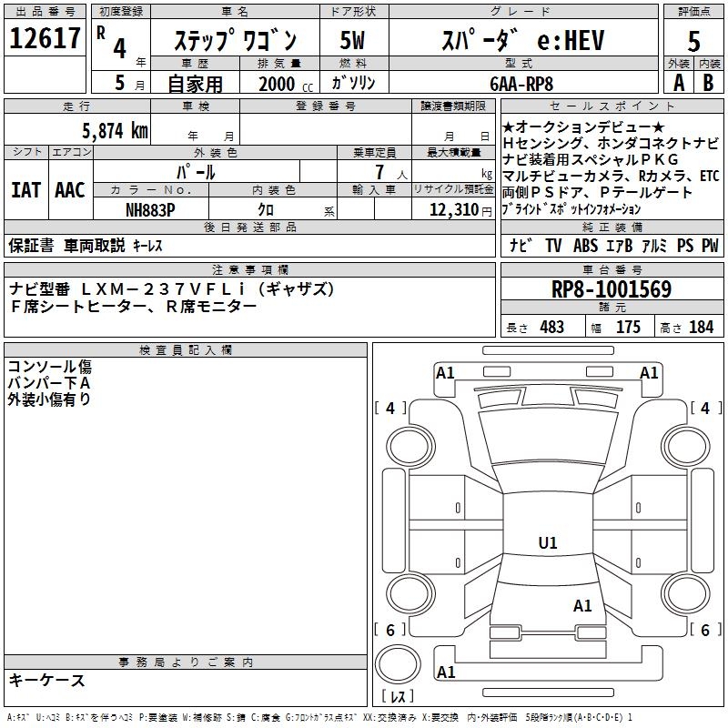
Task: Click exterior grade A
Action: pos(679,83)
